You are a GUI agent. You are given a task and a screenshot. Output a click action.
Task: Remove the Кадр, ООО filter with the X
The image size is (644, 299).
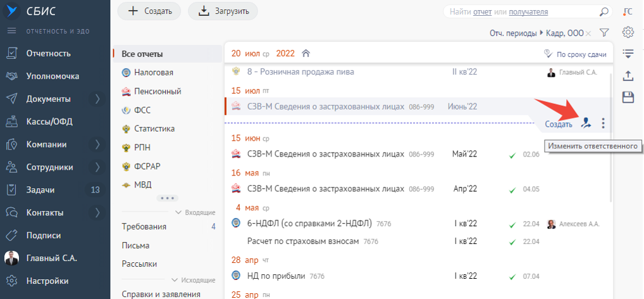(588, 33)
